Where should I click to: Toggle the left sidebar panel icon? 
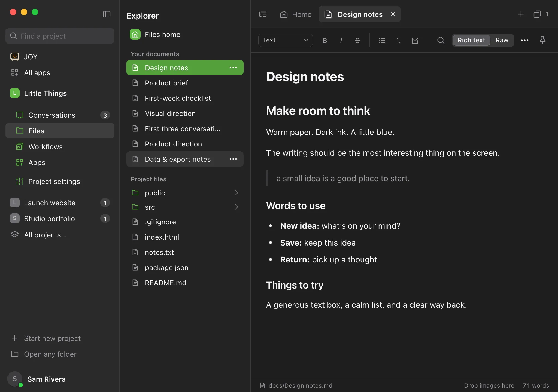coord(107,14)
